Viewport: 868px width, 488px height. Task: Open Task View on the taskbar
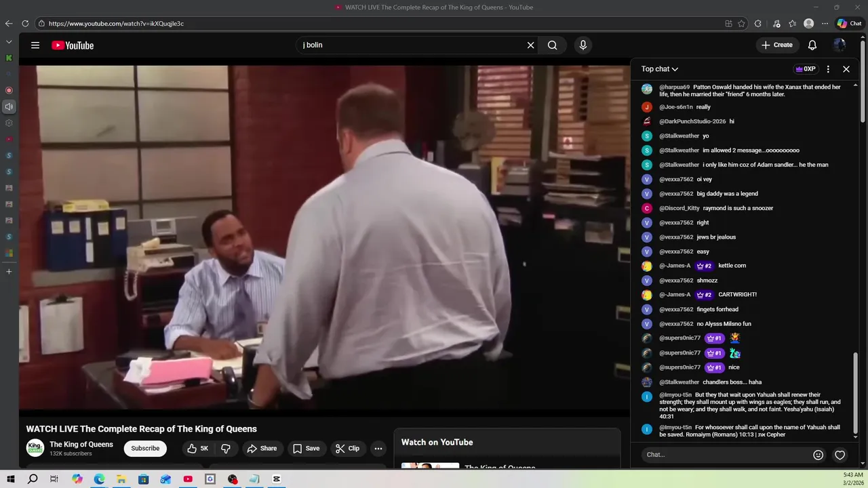point(54,479)
